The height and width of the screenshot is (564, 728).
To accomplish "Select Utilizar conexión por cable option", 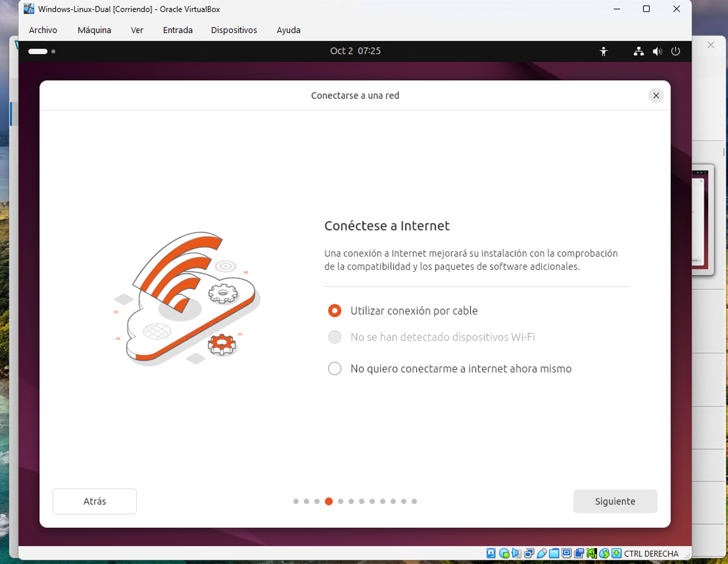I will coord(403,311).
